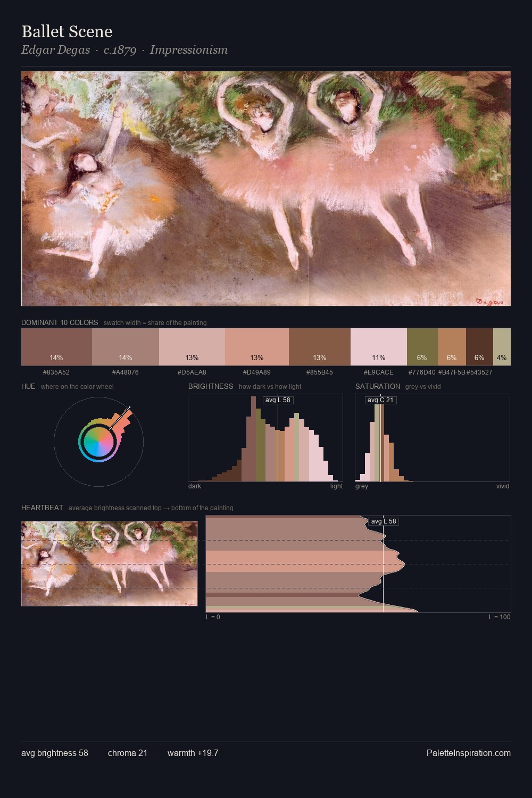Screen dimensions: 532x798
Task: Click 'avg brightness 58' in the footer
Action: [x=55, y=753]
